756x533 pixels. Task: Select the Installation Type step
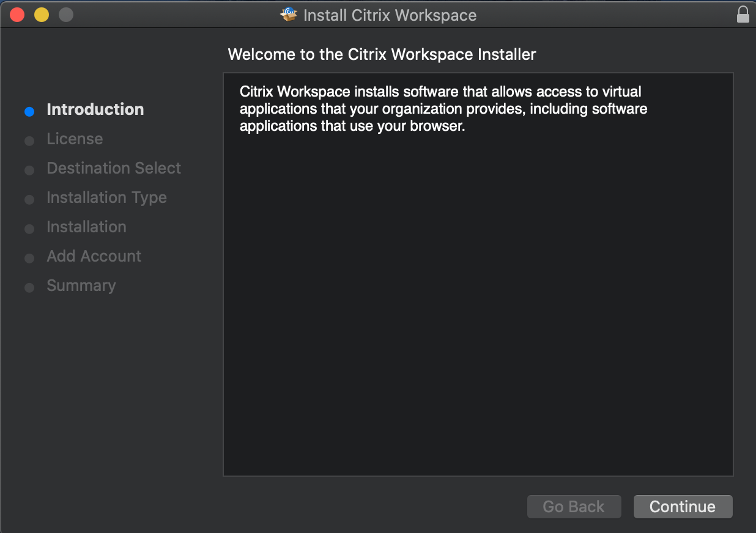106,197
